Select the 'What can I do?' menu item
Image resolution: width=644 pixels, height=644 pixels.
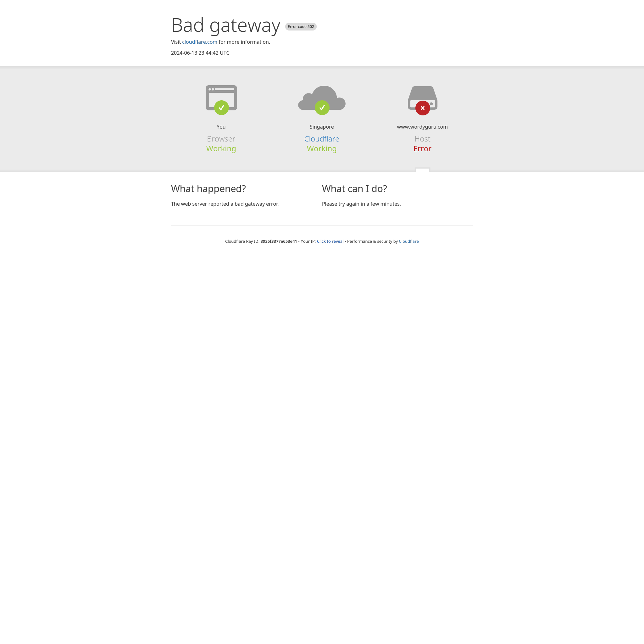[354, 189]
